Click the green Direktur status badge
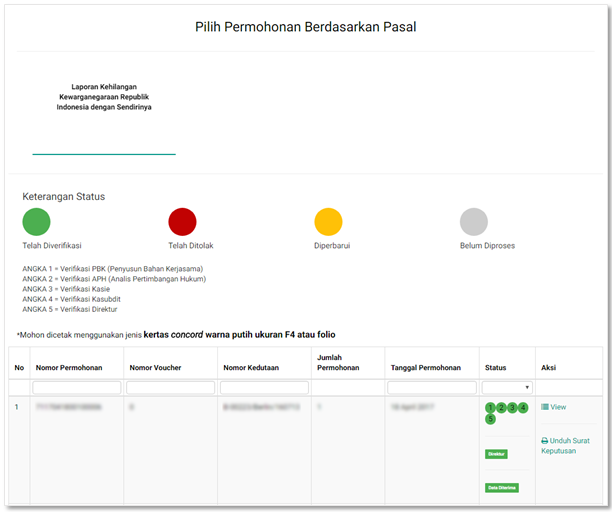Image resolution: width=612 pixels, height=512 pixels. click(496, 453)
